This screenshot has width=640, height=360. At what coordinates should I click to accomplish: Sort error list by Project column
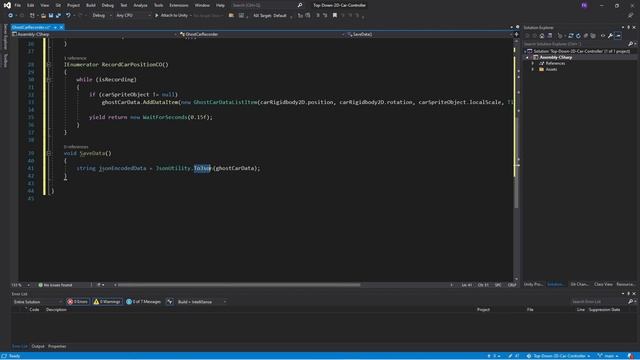click(483, 310)
